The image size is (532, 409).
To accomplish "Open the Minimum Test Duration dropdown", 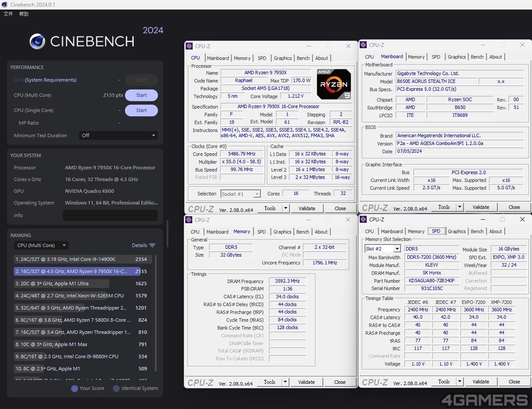I will [118, 135].
